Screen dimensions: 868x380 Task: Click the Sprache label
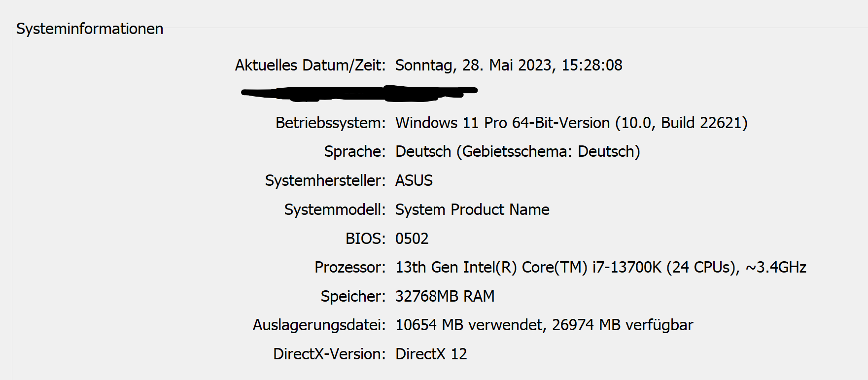[x=354, y=151]
